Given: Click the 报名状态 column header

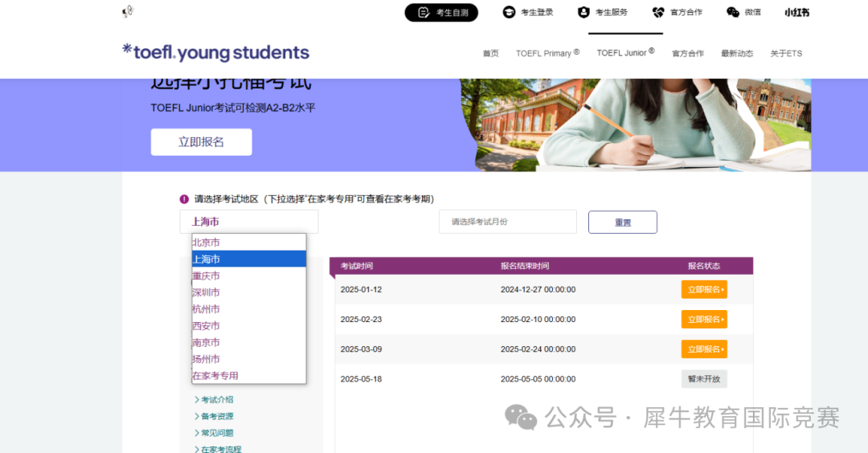Looking at the screenshot, I should [x=704, y=266].
